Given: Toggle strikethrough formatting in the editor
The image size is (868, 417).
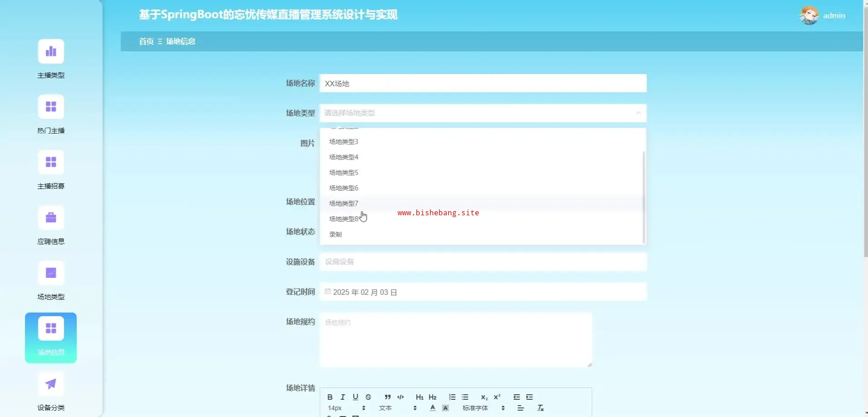Looking at the screenshot, I should (368, 397).
